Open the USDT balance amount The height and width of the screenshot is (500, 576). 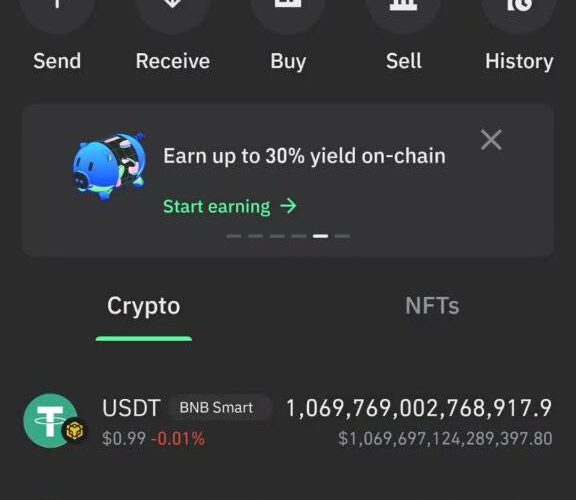coord(419,409)
